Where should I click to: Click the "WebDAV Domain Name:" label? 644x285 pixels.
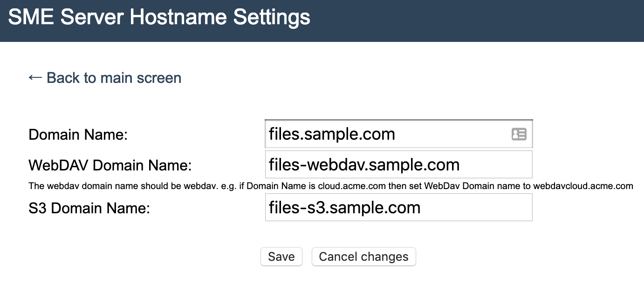coord(110,165)
